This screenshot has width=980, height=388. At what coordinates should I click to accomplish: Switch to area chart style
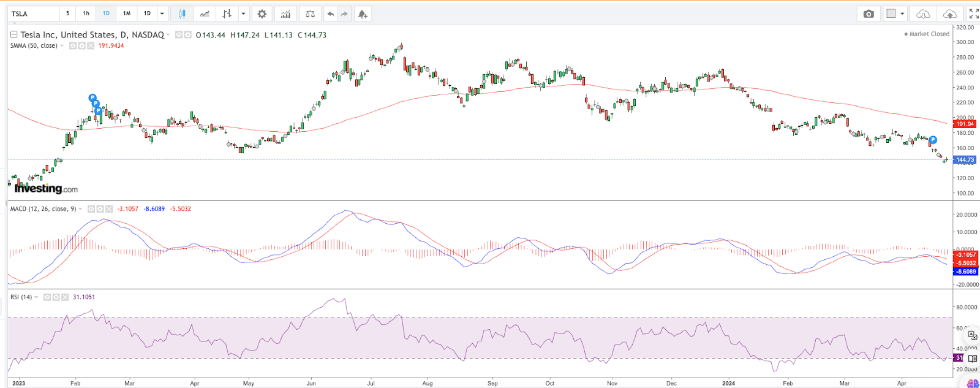tap(205, 13)
